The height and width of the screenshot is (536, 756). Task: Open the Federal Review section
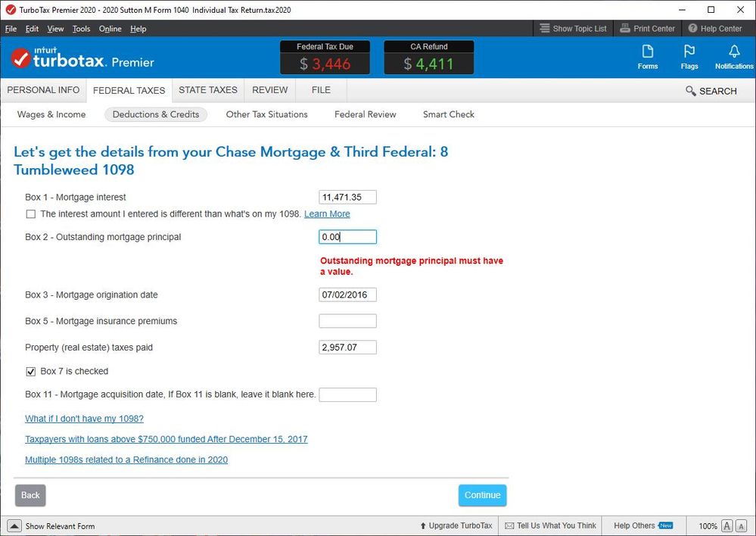pos(365,114)
